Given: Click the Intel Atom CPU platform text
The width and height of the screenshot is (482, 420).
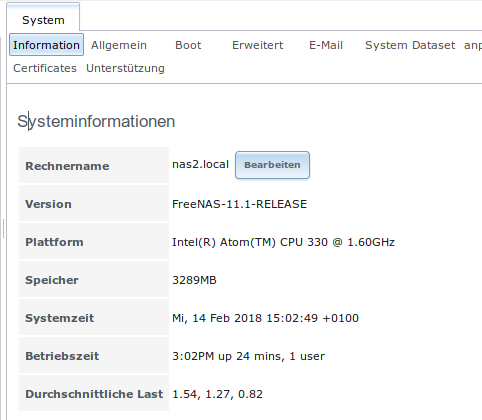Looking at the screenshot, I should coord(283,242).
